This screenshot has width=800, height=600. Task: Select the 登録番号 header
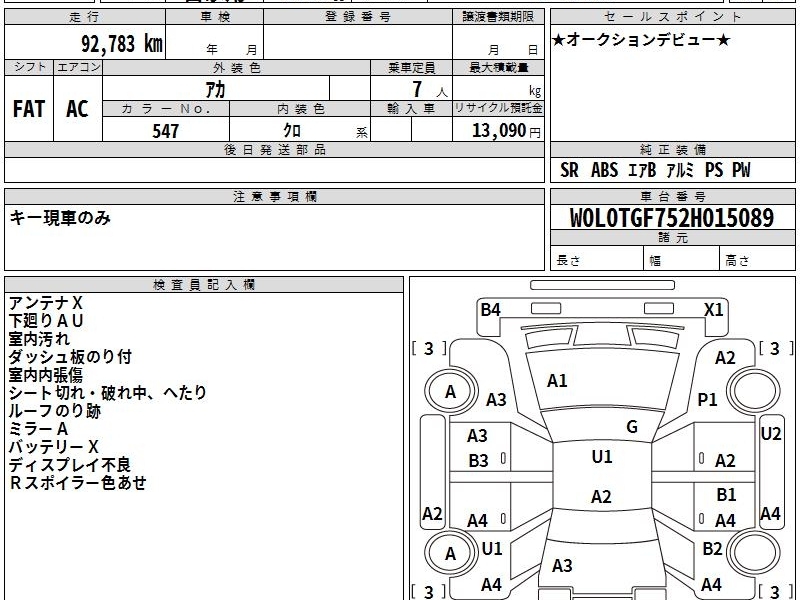tap(358, 17)
